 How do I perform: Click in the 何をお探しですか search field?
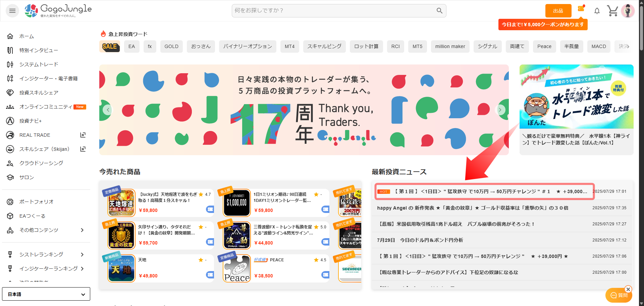click(339, 11)
